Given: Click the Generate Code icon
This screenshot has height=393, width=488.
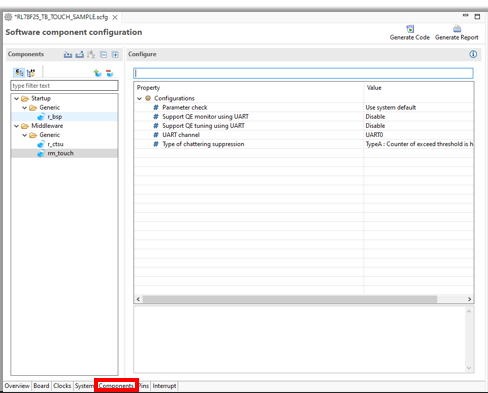Looking at the screenshot, I should 410,29.
